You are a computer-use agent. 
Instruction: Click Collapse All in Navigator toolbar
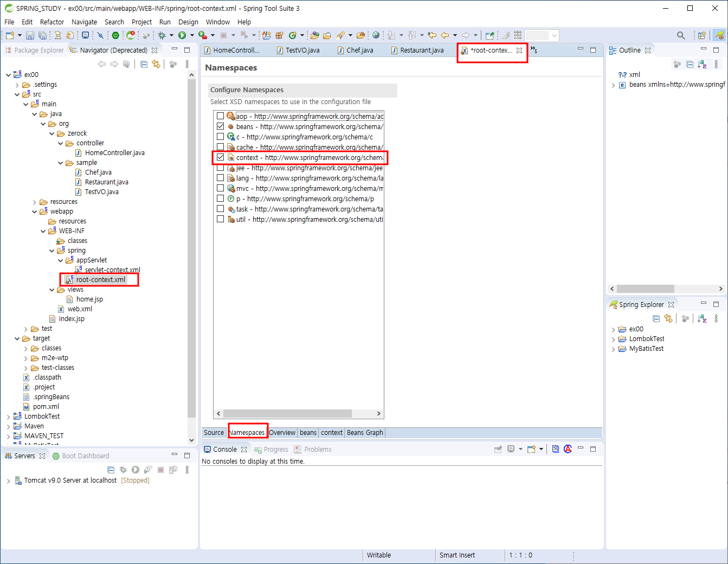(x=144, y=64)
